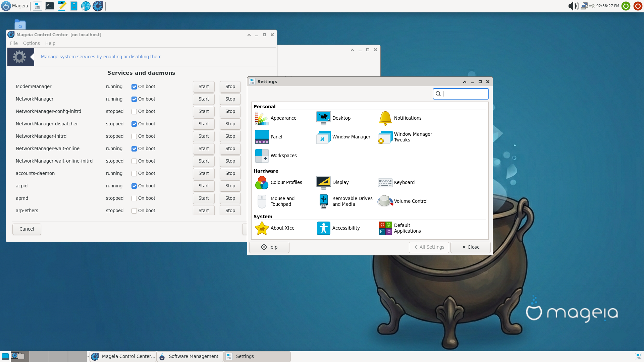Toggle acpid on boot checkbox
Screen dimensions: 644x362
pos(134,186)
